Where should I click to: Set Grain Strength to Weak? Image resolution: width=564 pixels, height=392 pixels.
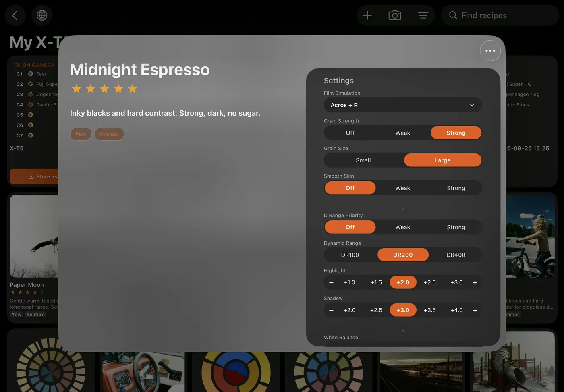tap(403, 133)
